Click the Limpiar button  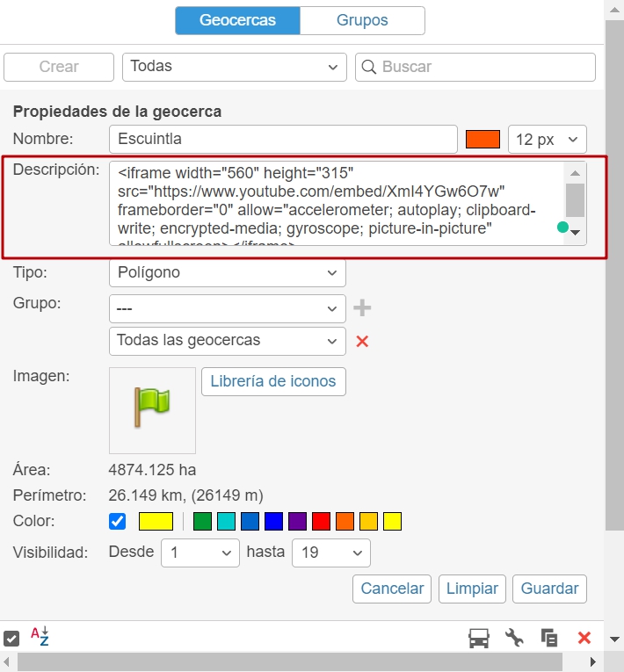pyautogui.click(x=472, y=589)
